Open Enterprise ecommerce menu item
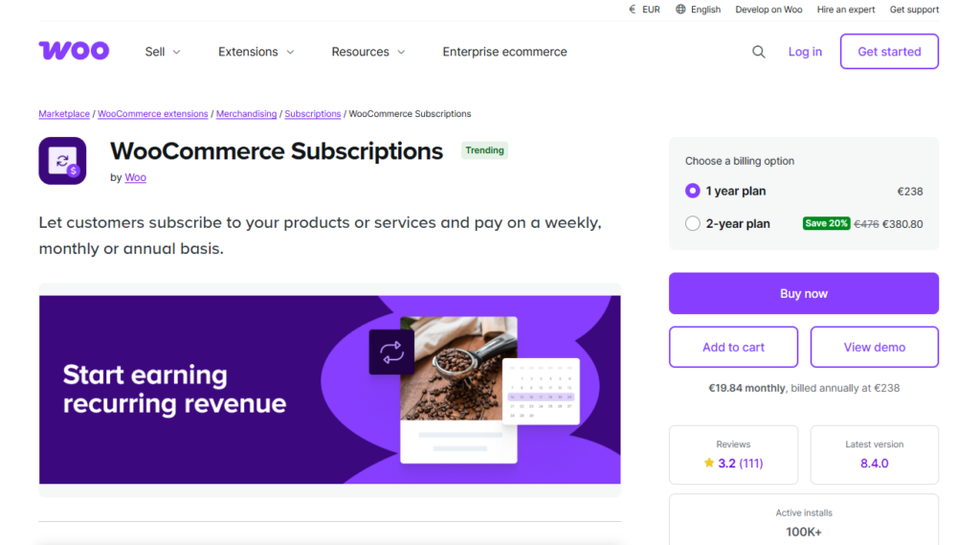This screenshot has width=980, height=545. pyautogui.click(x=504, y=52)
